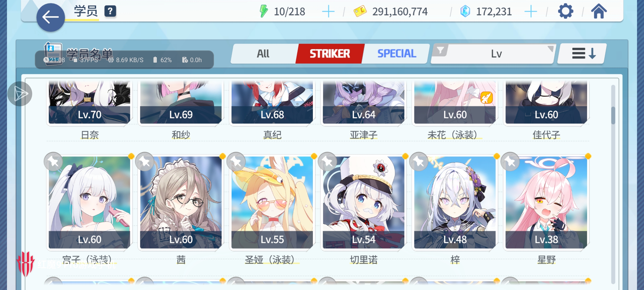Toggle pin on 星野 card
This screenshot has width=644, height=290.
tap(510, 162)
